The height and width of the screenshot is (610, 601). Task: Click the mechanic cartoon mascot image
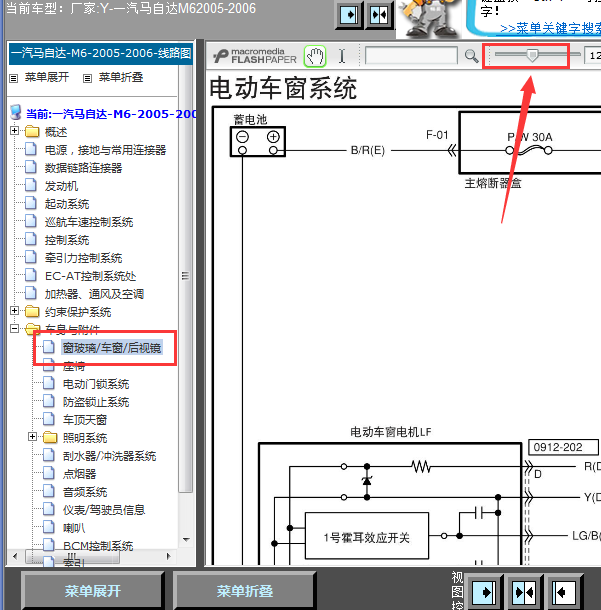click(429, 19)
